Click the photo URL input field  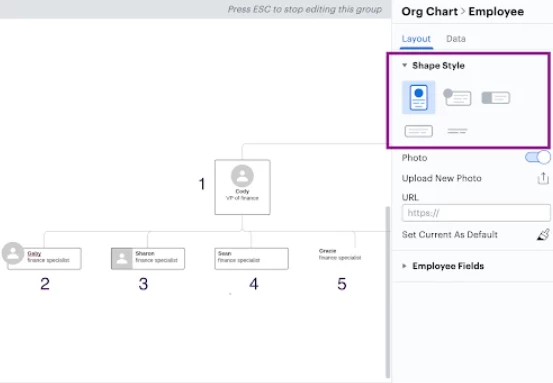[x=476, y=213]
